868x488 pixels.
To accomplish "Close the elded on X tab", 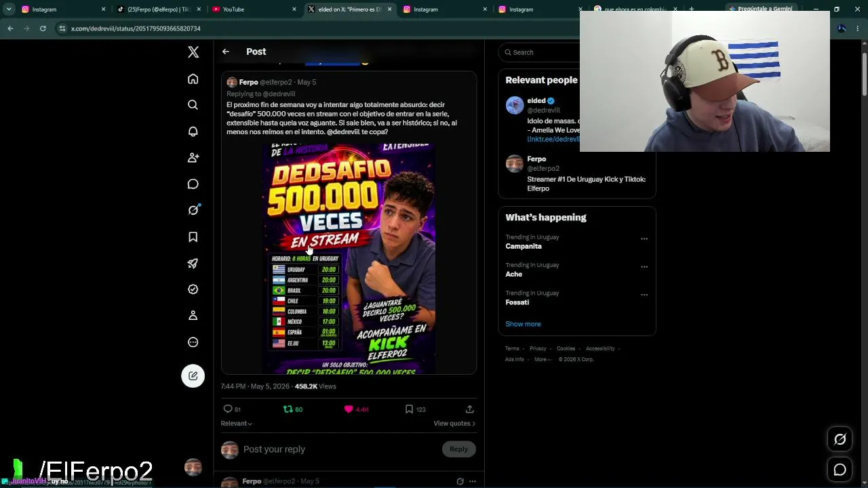I will click(x=390, y=9).
